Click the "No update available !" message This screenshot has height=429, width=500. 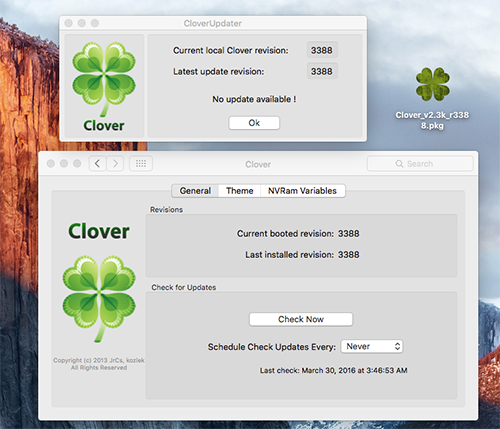click(x=254, y=99)
